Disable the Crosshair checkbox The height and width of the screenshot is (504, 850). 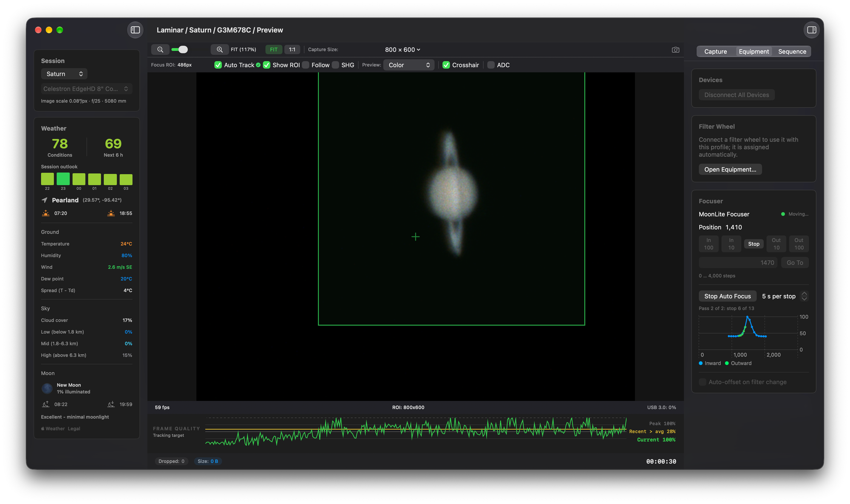pyautogui.click(x=446, y=65)
